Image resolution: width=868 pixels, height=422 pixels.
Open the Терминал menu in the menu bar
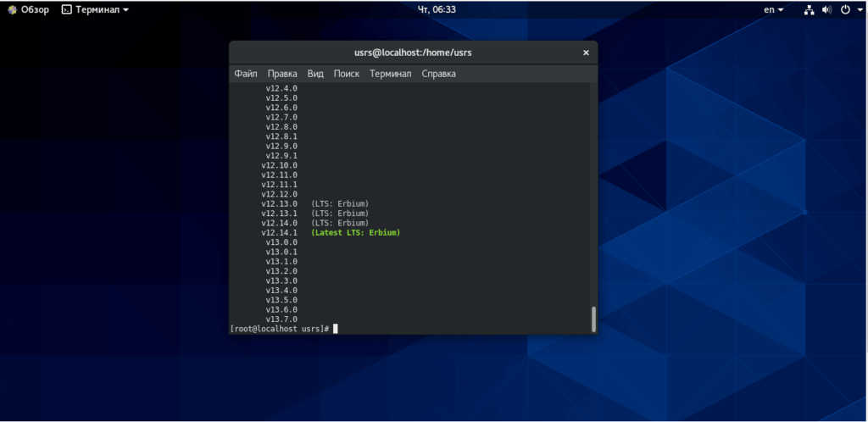pyautogui.click(x=390, y=74)
